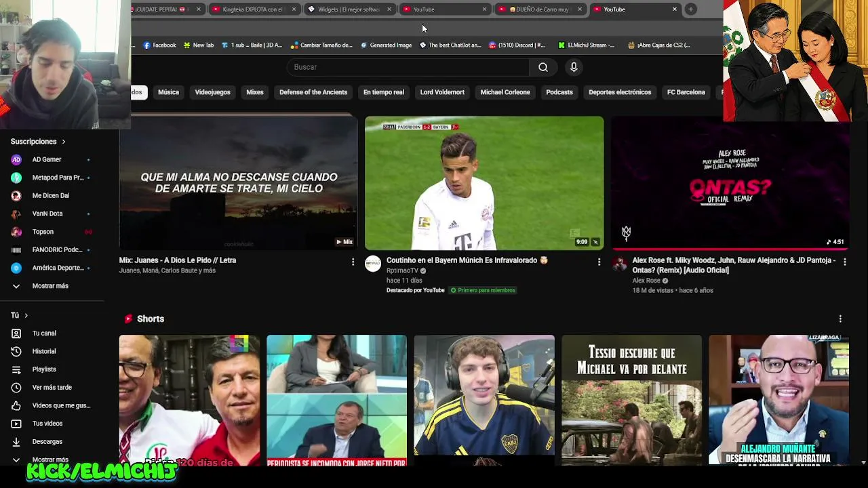868x488 pixels.
Task: Open the New Tab bookmark
Action: tap(199, 45)
